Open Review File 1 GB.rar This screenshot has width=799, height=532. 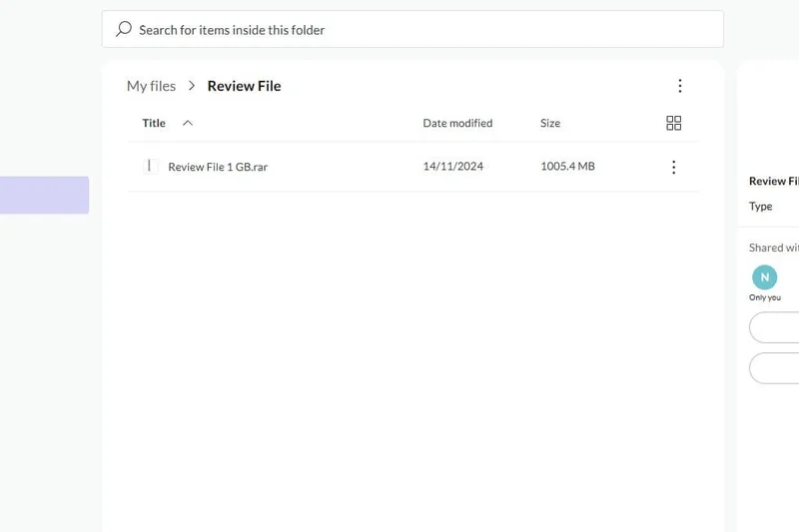[x=218, y=167]
